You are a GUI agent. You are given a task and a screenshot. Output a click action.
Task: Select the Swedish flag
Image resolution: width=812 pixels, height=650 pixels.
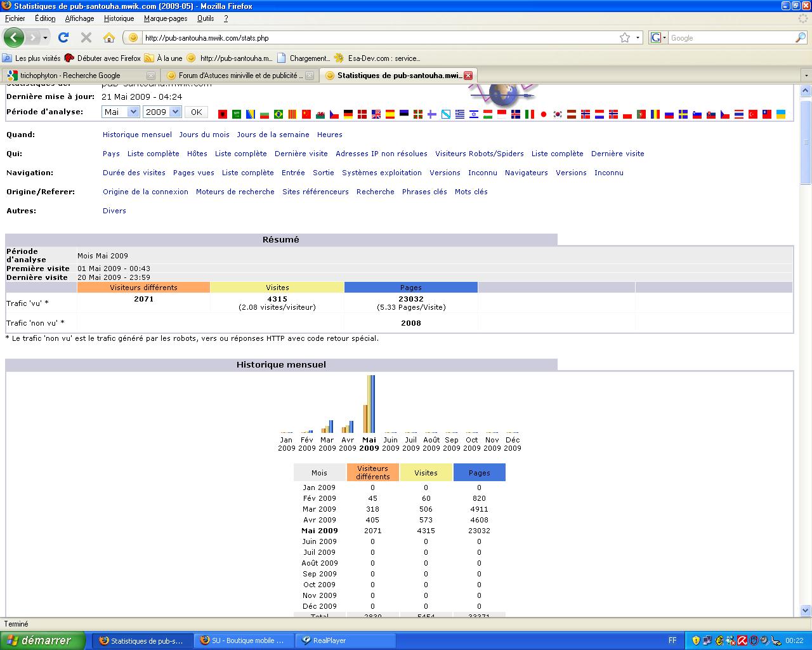683,114
